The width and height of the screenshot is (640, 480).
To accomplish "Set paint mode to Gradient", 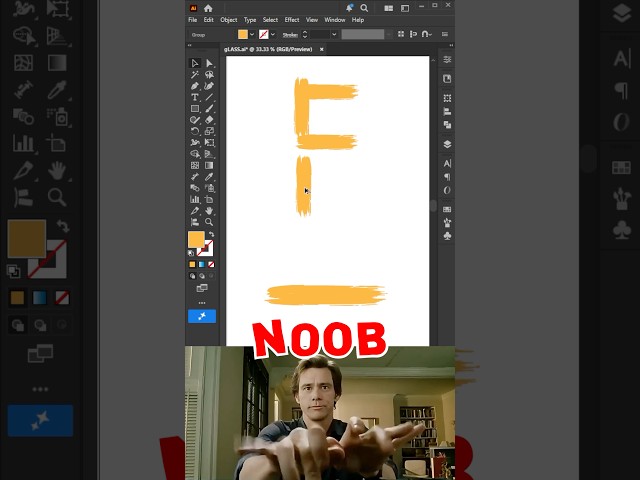I will pos(202,264).
